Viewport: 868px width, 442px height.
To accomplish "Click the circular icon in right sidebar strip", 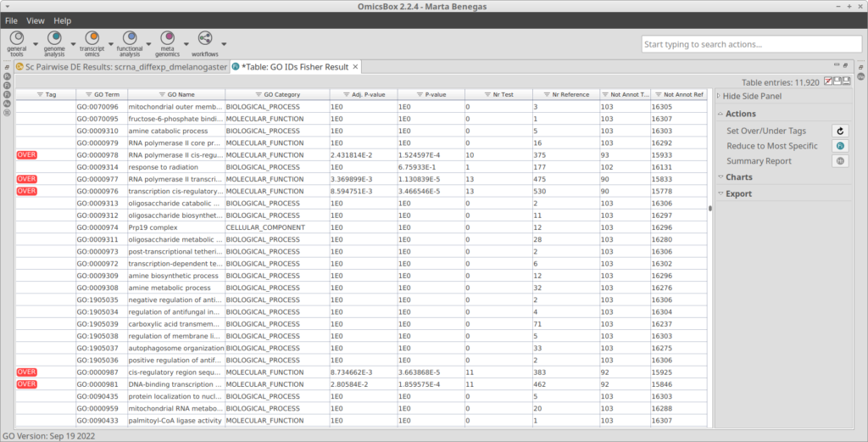I will click(x=861, y=76).
